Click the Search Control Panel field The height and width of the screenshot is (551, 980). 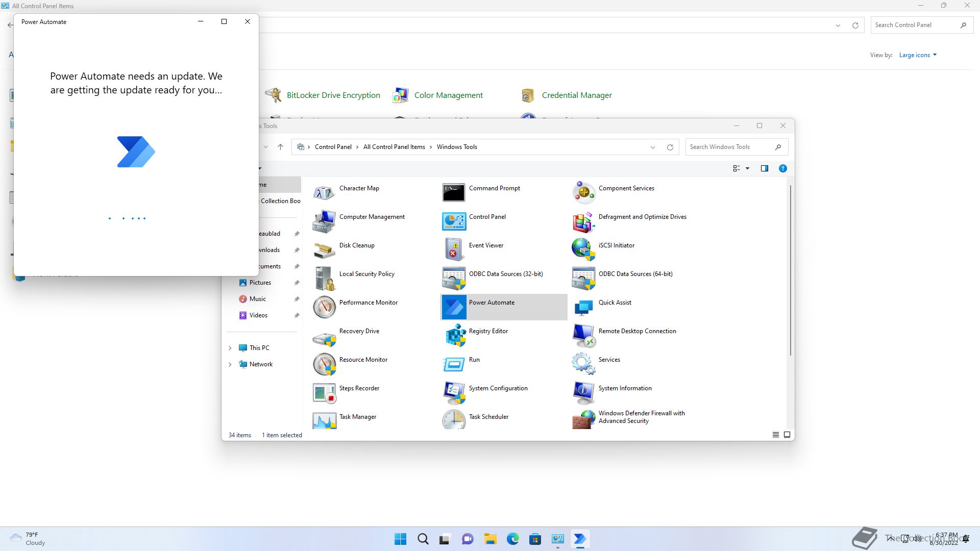tap(922, 25)
